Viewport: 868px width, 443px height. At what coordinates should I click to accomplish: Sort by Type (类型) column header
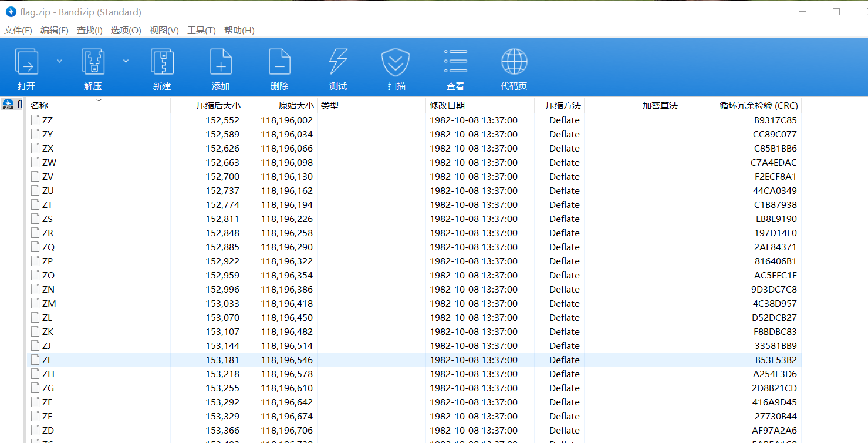point(330,106)
